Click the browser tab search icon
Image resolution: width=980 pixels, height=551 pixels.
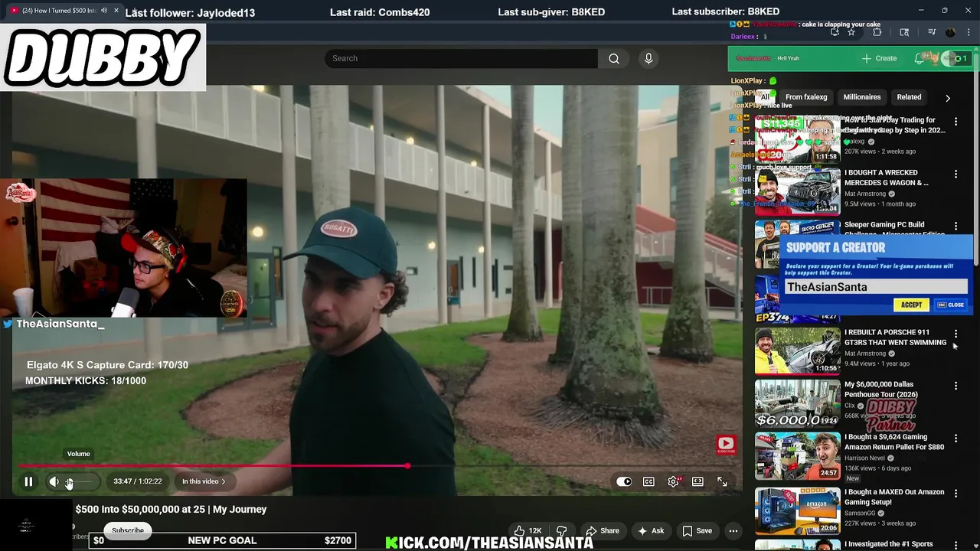(904, 32)
